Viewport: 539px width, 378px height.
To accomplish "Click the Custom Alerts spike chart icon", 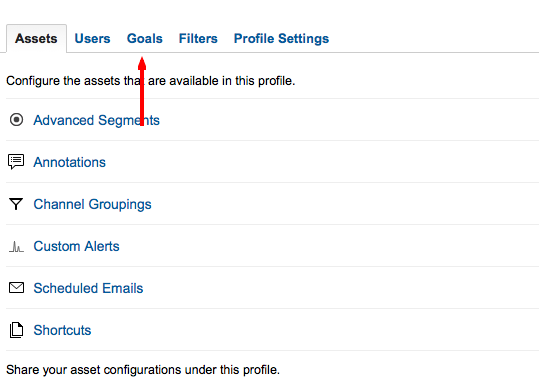I will coord(16,246).
